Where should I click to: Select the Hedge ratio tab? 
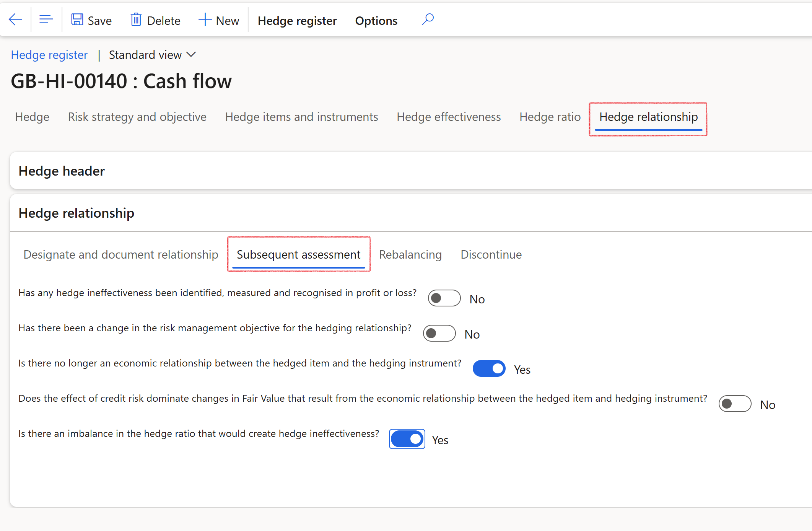click(x=550, y=117)
